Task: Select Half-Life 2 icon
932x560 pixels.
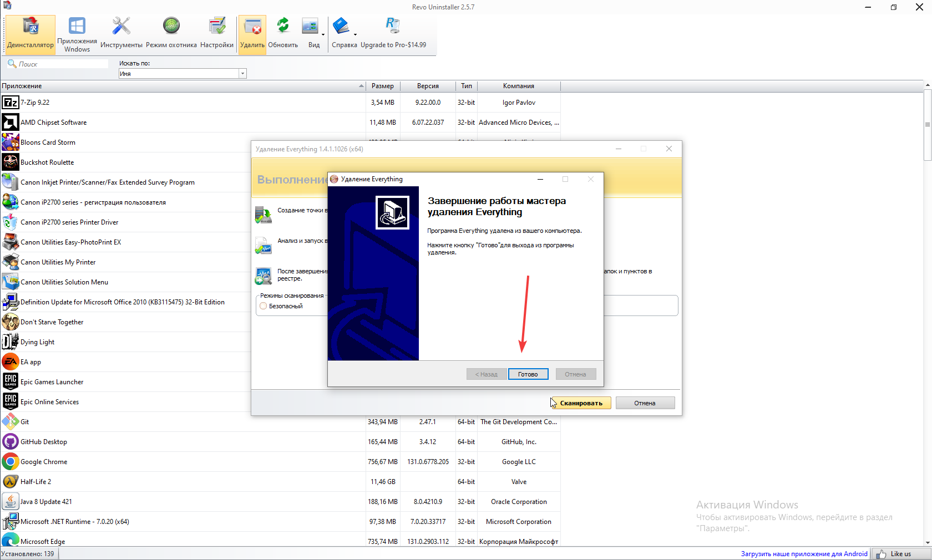Action: pyautogui.click(x=11, y=482)
